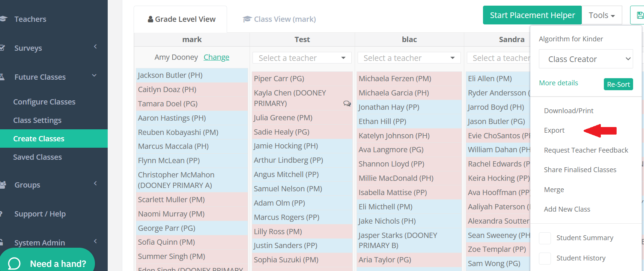Select student Sophia Suzuki (PM)
Screen dimensions: 644x271
302,260
